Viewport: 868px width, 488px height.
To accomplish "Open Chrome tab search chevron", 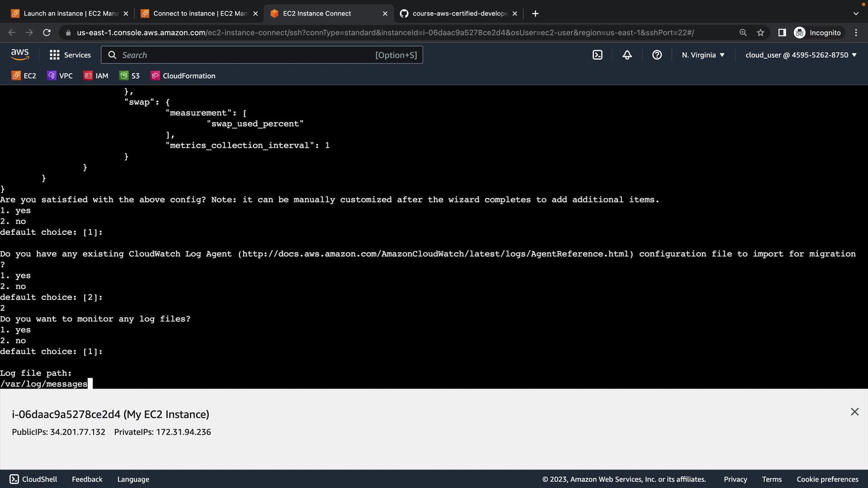I will (856, 14).
